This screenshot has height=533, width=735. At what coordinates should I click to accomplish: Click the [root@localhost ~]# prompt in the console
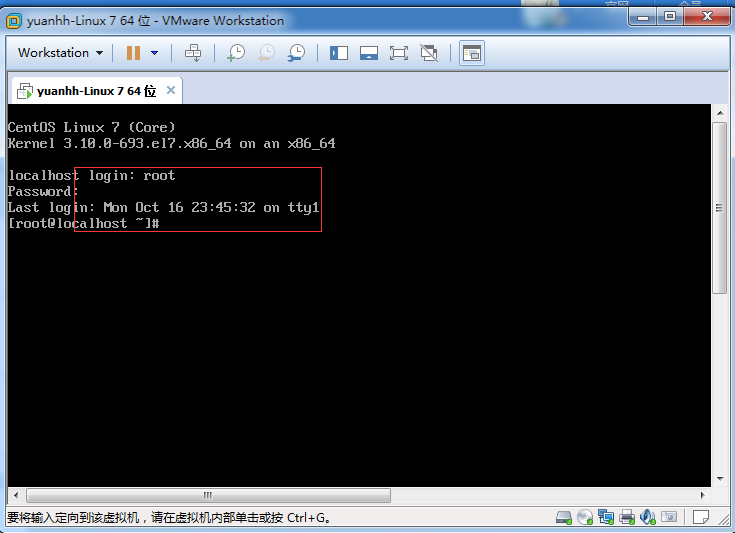(x=84, y=223)
